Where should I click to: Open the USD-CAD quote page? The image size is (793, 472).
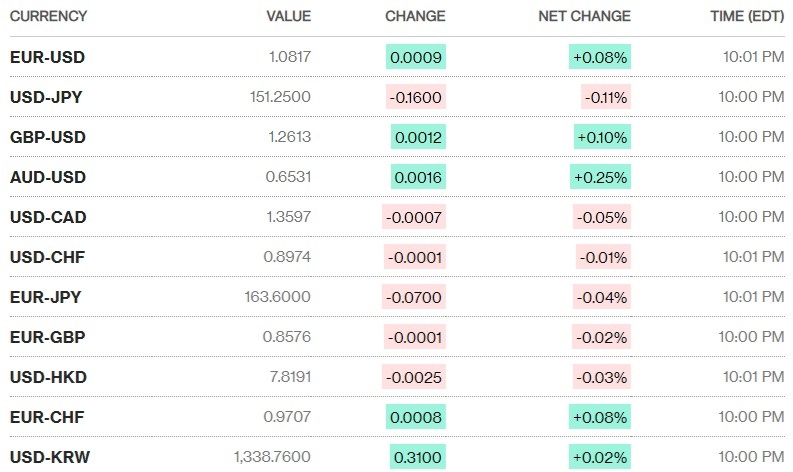pyautogui.click(x=48, y=217)
